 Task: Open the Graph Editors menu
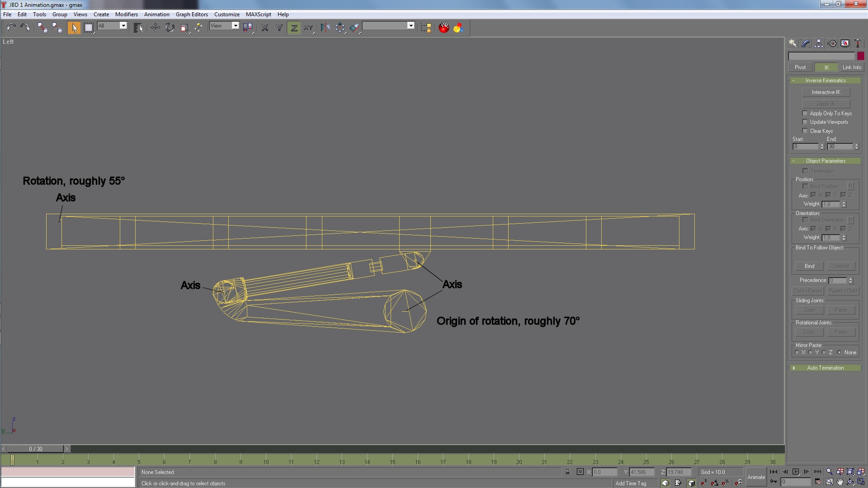point(192,14)
